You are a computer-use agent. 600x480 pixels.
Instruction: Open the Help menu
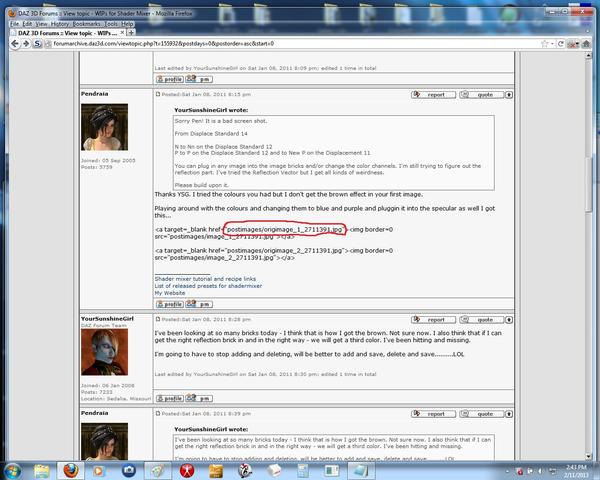(127, 24)
